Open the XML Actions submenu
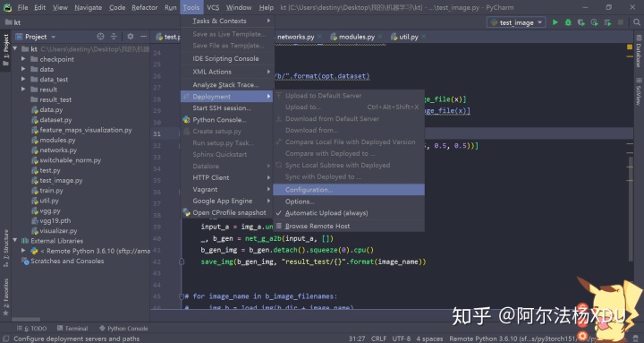The width and height of the screenshot is (644, 343). click(x=227, y=72)
